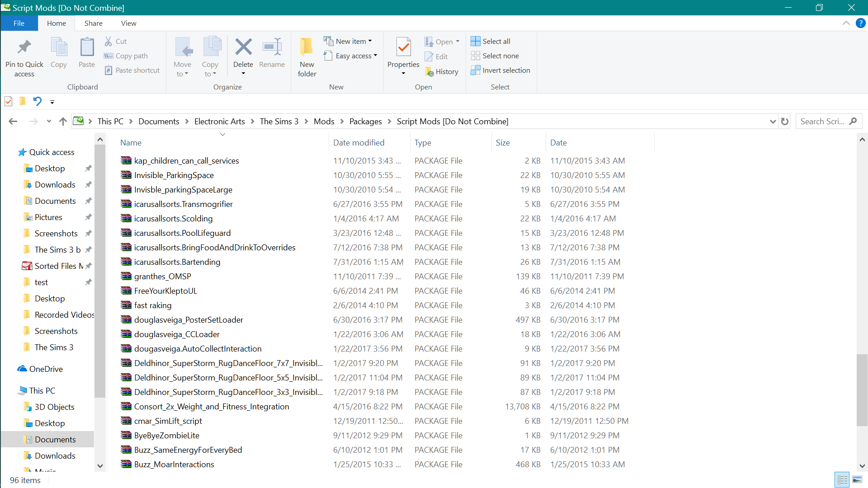This screenshot has width=868, height=488.
Task: Open the File menu tab
Action: point(19,23)
